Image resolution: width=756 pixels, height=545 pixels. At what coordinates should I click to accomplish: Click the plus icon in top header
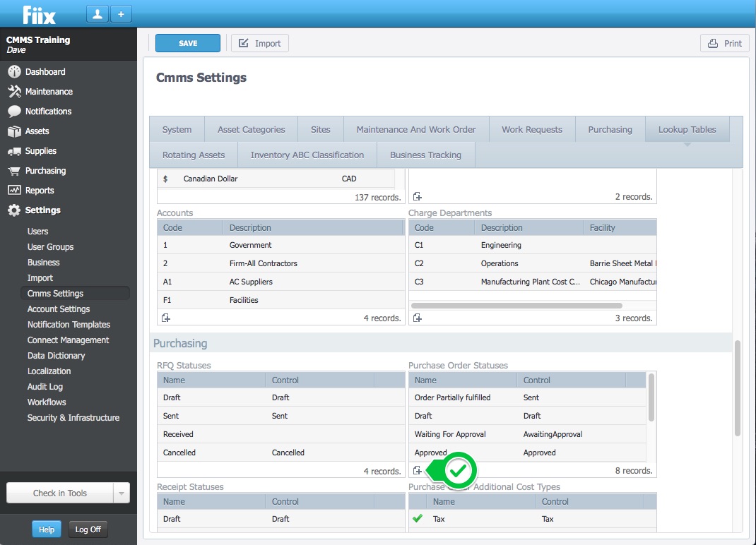(120, 14)
